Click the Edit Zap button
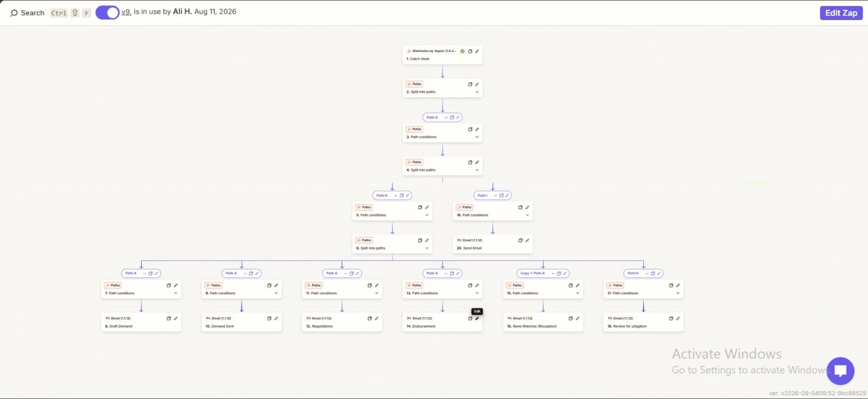868x399 pixels. click(x=841, y=13)
